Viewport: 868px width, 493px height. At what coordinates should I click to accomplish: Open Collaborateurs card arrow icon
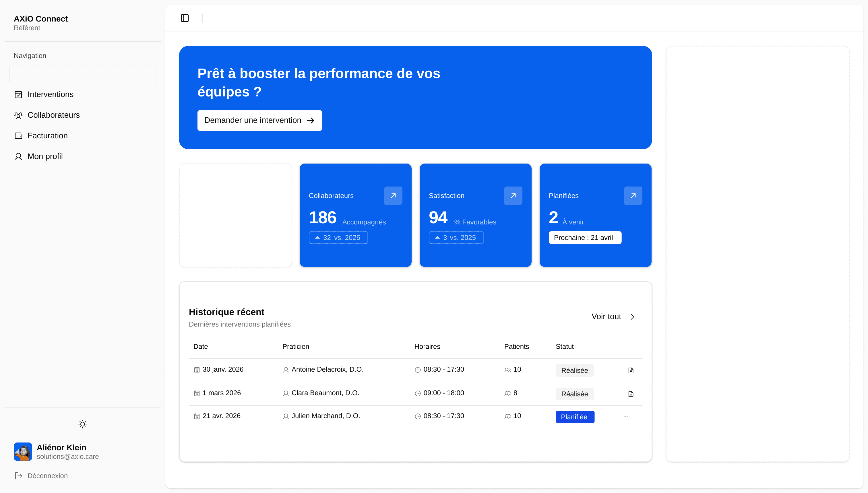coord(393,196)
